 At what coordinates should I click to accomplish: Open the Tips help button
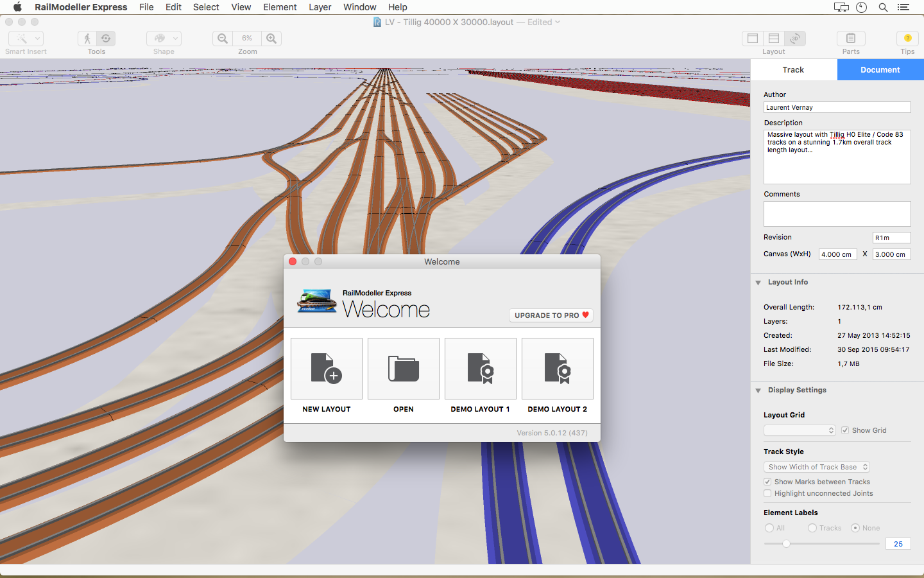(907, 39)
